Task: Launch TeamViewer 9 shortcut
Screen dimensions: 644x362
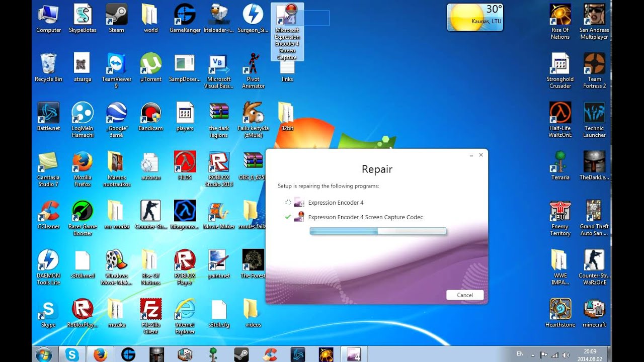Action: [116, 71]
